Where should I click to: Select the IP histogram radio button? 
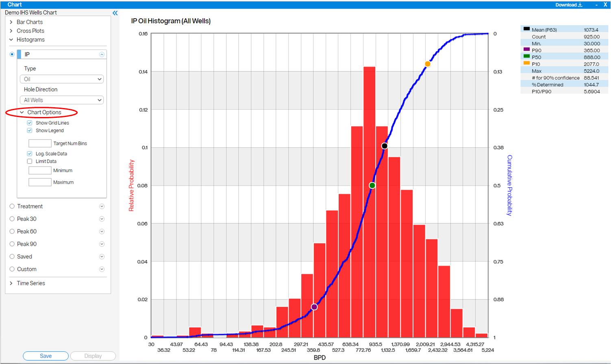click(x=12, y=54)
